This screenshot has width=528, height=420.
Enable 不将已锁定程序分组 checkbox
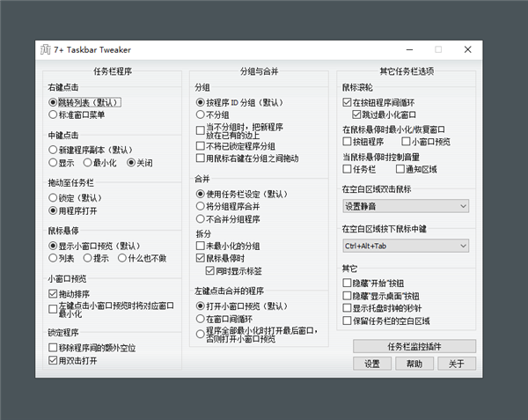coord(200,145)
